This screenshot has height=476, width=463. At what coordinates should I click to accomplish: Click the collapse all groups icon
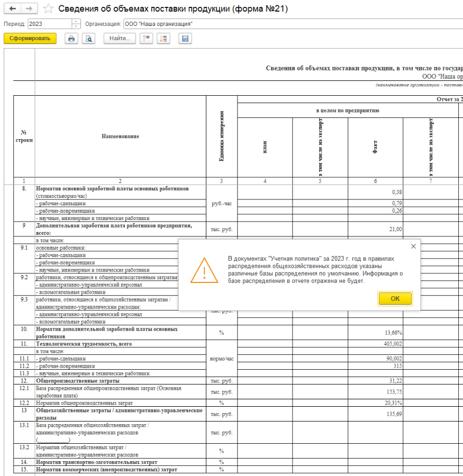(x=147, y=39)
